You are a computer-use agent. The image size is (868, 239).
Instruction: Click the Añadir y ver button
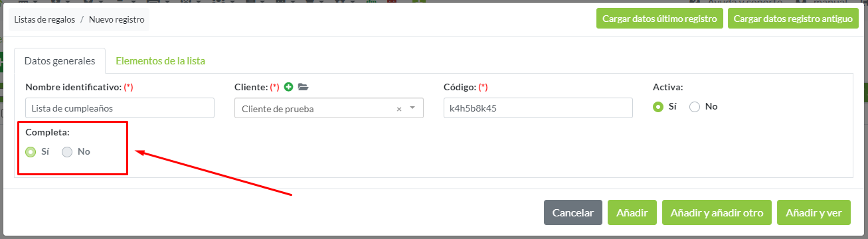point(814,213)
